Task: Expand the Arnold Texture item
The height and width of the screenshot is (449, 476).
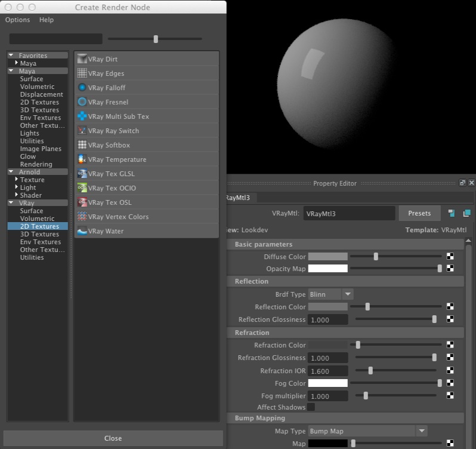Action: pos(17,179)
